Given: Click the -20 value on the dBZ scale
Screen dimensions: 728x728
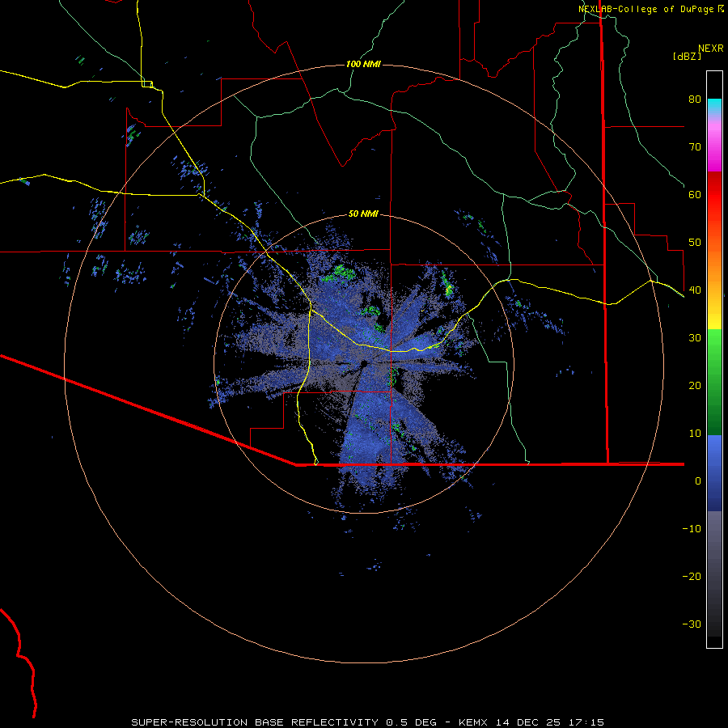Looking at the screenshot, I should (x=692, y=576).
